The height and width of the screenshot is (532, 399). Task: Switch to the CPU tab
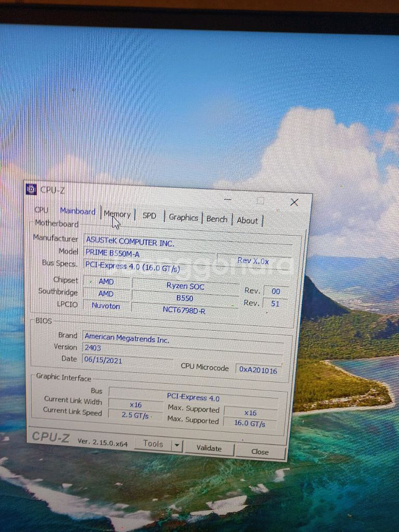point(41,210)
